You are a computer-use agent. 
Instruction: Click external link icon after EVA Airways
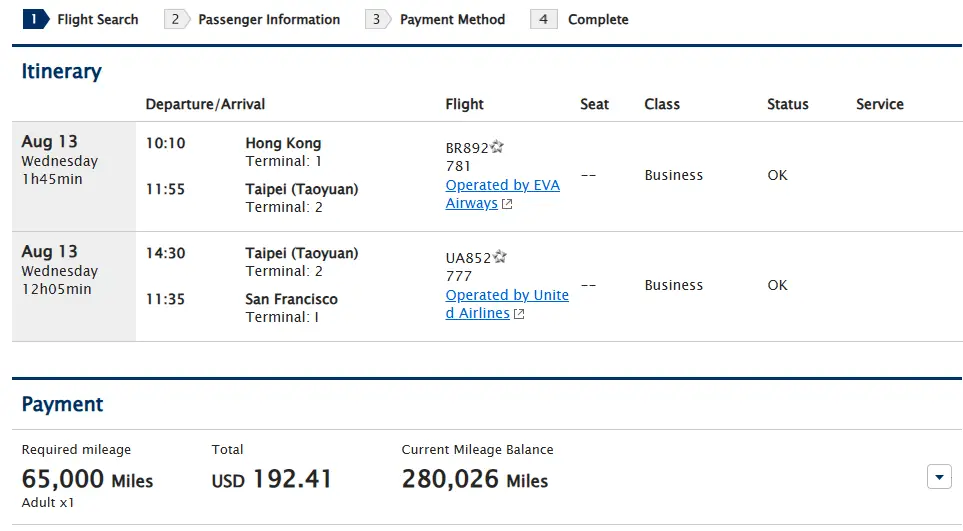[507, 204]
